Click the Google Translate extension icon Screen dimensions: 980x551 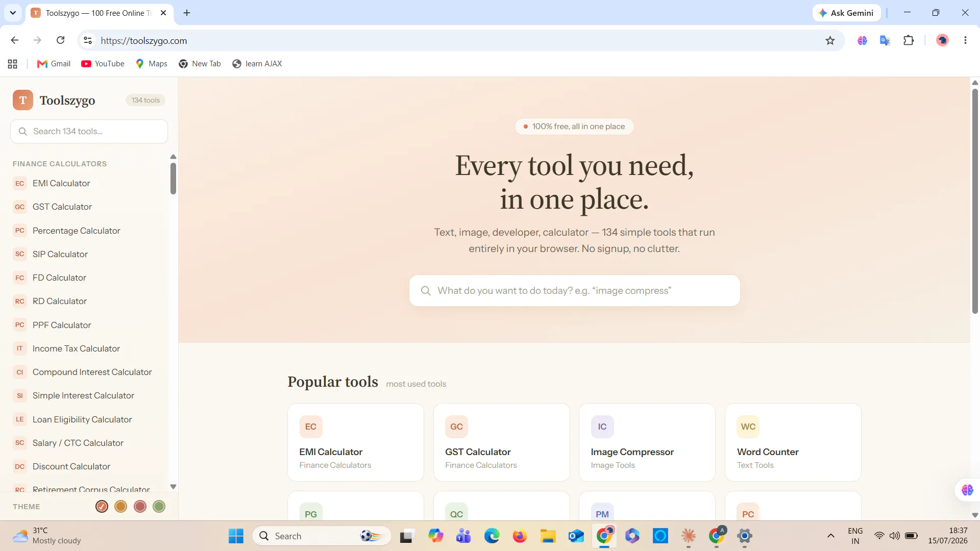(x=885, y=40)
